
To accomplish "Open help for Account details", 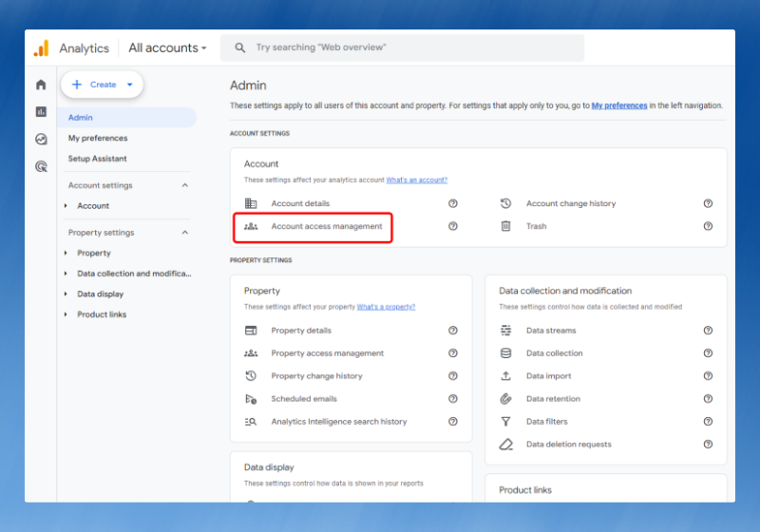I will [x=453, y=203].
